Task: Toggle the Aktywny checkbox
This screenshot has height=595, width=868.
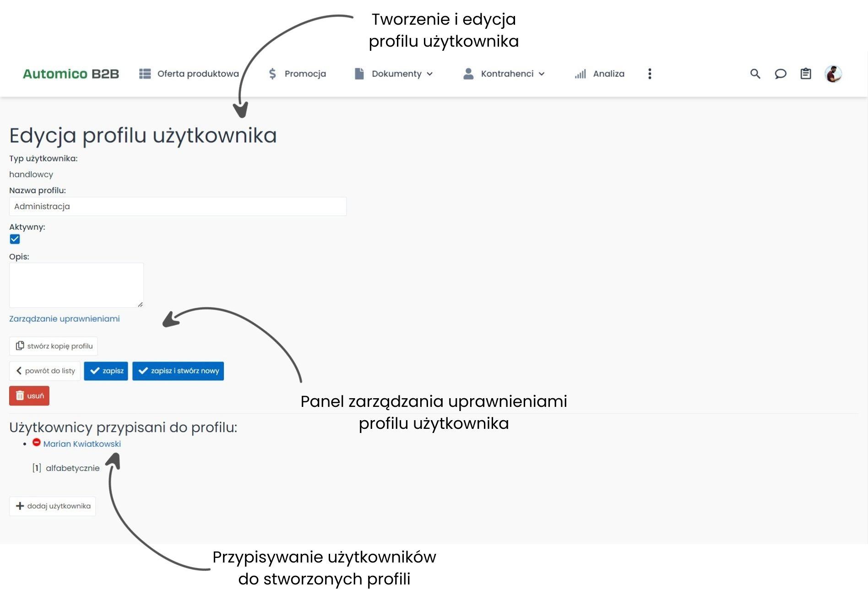Action: tap(15, 239)
